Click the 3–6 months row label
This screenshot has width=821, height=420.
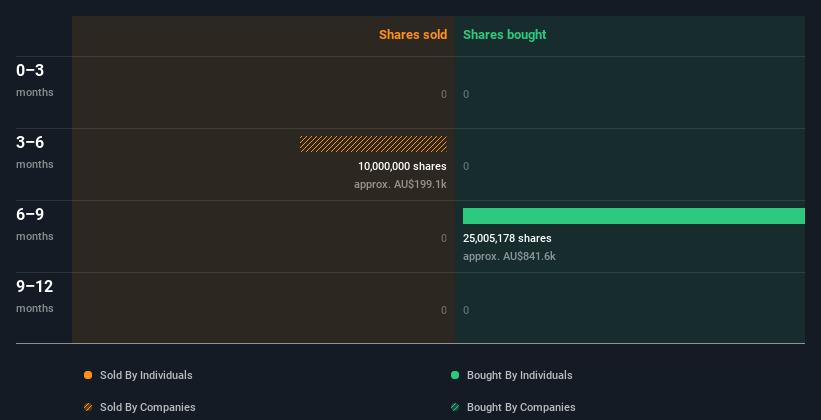click(x=35, y=152)
